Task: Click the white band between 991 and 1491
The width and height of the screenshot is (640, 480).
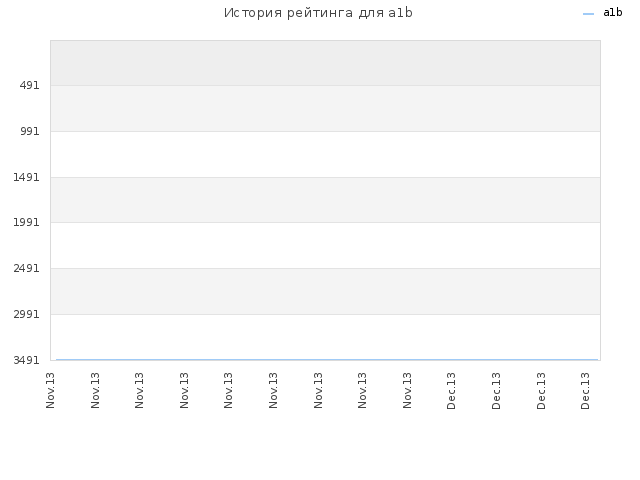Action: [325, 154]
